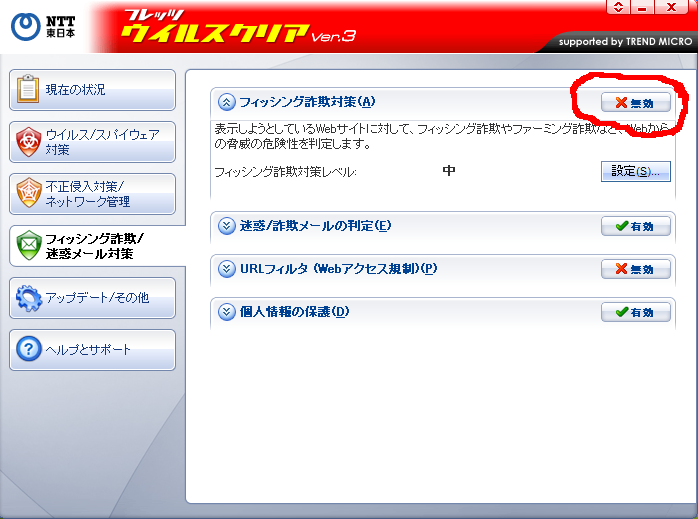This screenshot has height=519, width=698.
Task: Click the blue question mark help icon
Action: (x=28, y=349)
